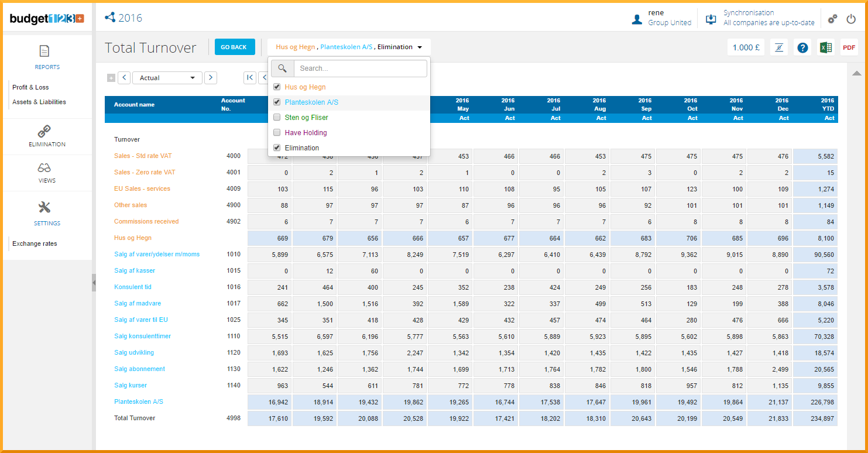Collapse the left sidebar panel handle
The image size is (868, 453).
(94, 283)
